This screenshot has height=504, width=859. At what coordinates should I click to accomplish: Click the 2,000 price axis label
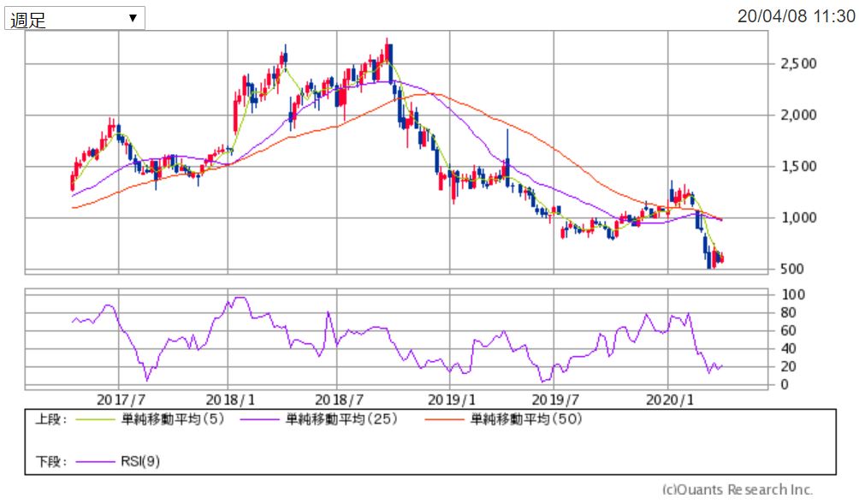[798, 115]
